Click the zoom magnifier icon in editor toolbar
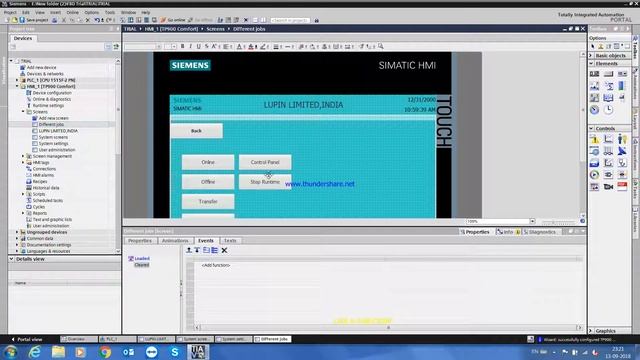This screenshot has width=640, height=360. tap(380, 46)
